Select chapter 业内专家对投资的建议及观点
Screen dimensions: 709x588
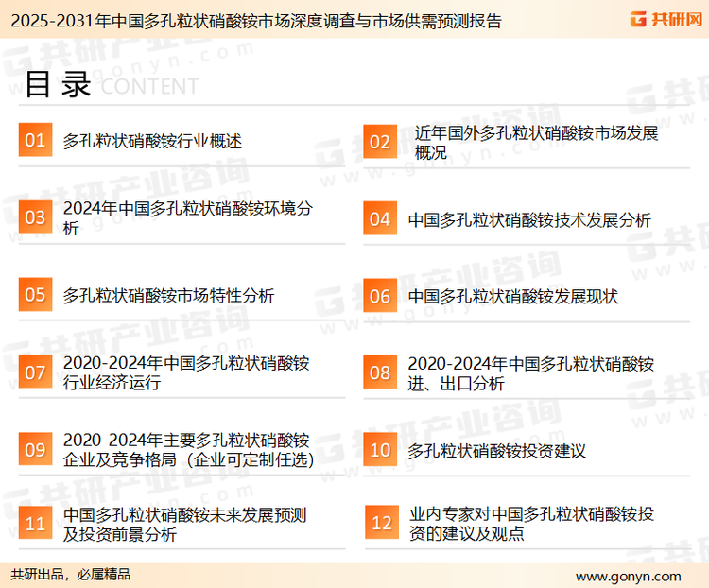[531, 524]
